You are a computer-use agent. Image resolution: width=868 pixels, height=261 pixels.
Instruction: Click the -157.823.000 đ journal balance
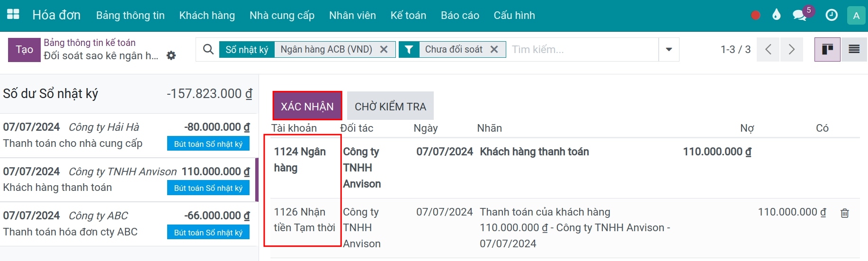click(209, 93)
